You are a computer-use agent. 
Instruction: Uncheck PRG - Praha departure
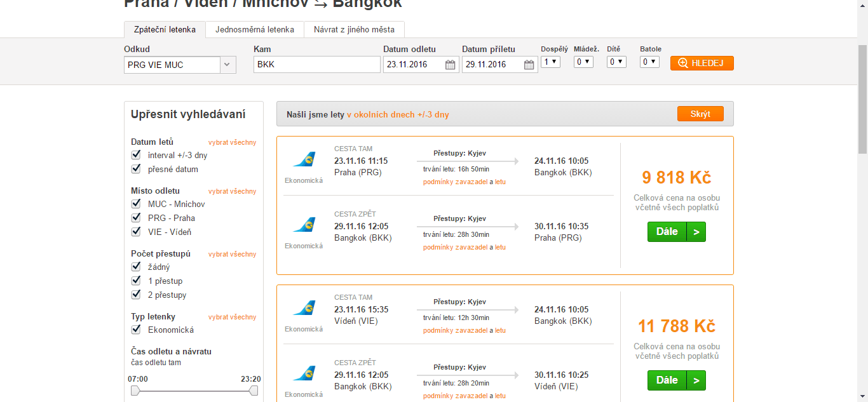point(136,218)
